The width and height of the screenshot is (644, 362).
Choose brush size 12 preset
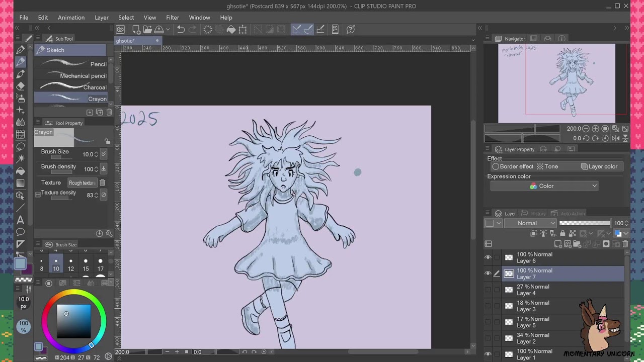[71, 265]
